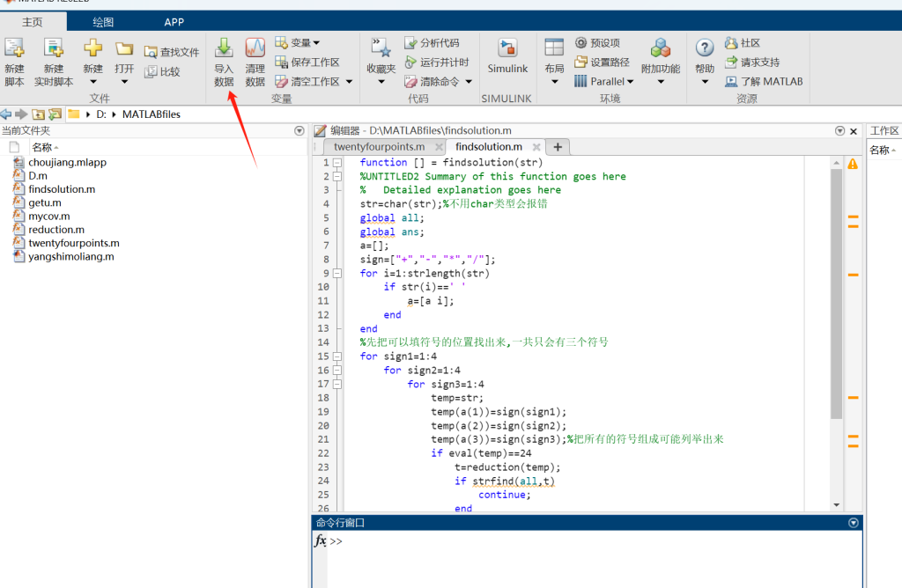Click the New Script (新建脚本) icon

pyautogui.click(x=15, y=49)
